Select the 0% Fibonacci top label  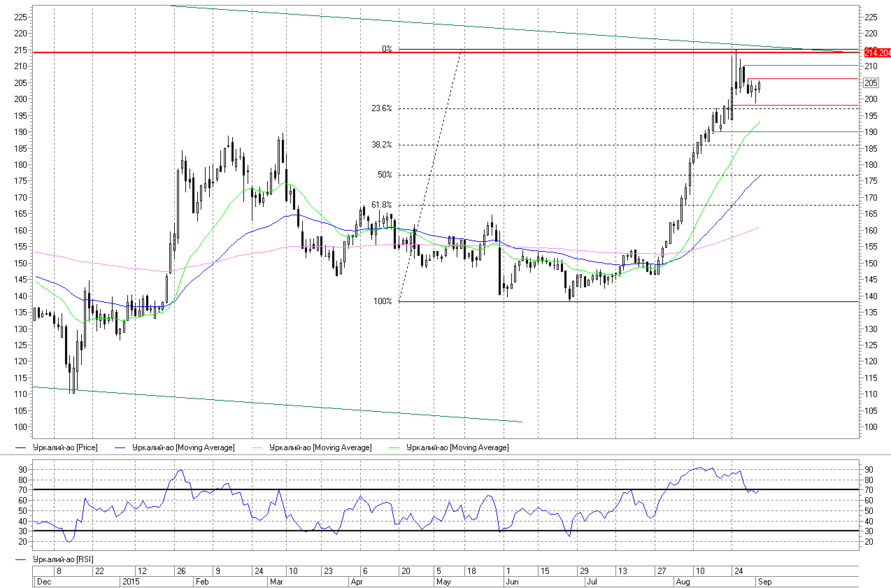387,49
